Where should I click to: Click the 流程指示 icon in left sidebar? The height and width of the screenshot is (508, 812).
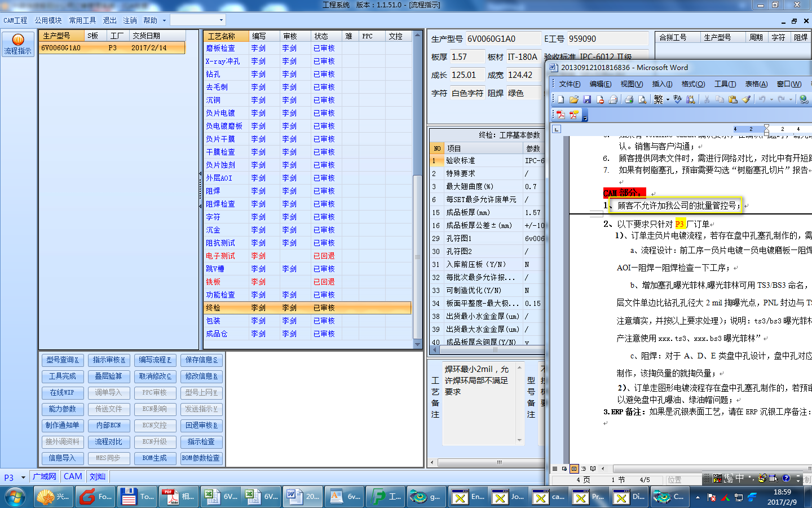[18, 44]
